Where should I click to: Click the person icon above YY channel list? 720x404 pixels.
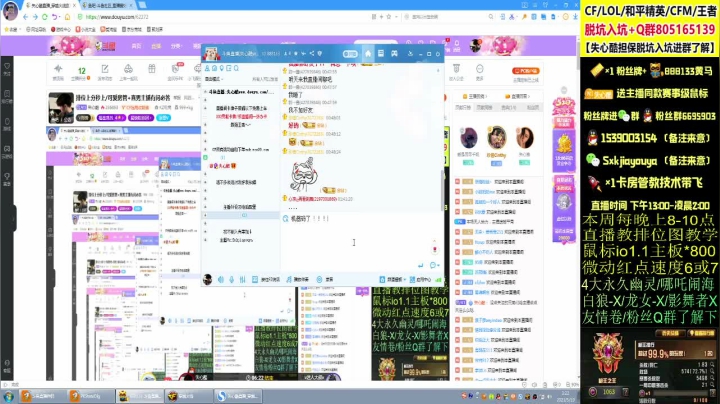(x=207, y=68)
